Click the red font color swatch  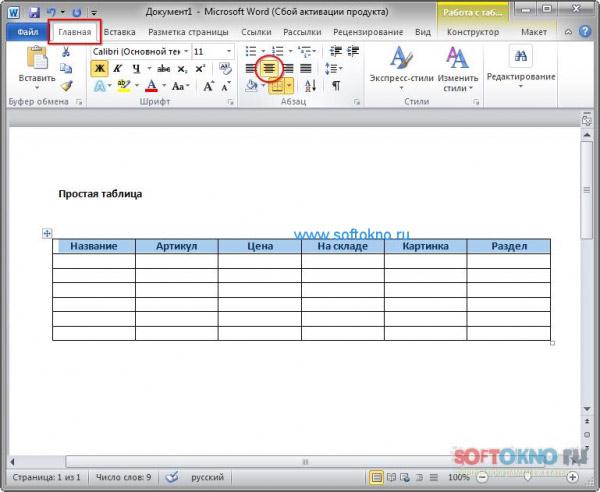(x=150, y=87)
